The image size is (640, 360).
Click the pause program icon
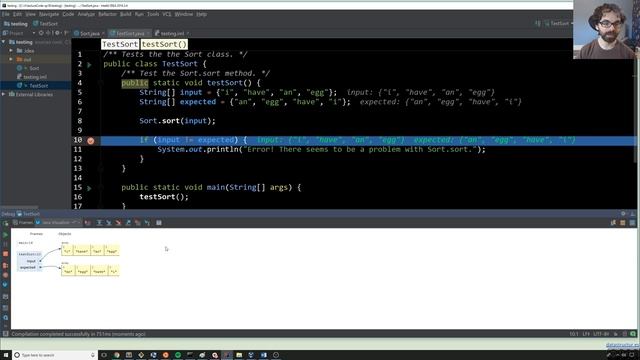point(5,244)
